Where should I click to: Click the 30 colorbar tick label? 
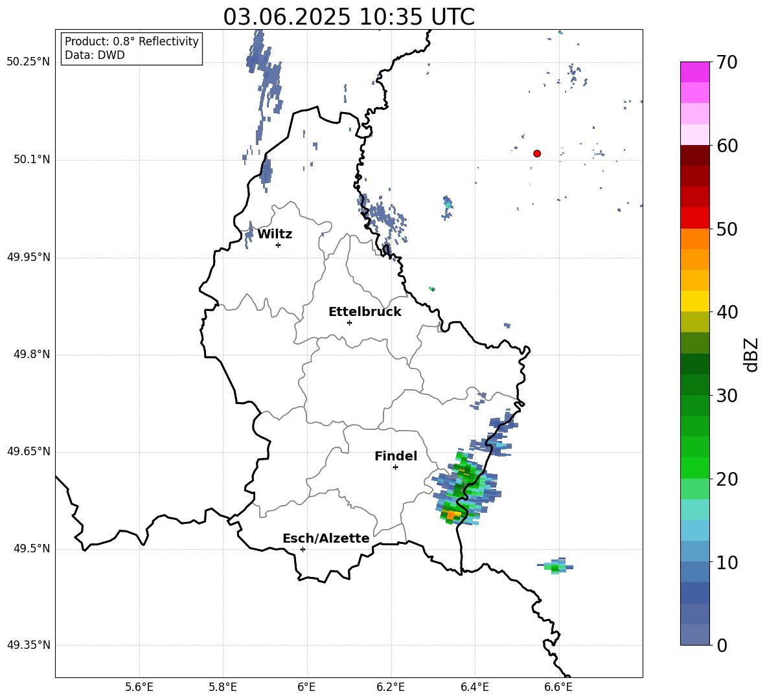(727, 396)
